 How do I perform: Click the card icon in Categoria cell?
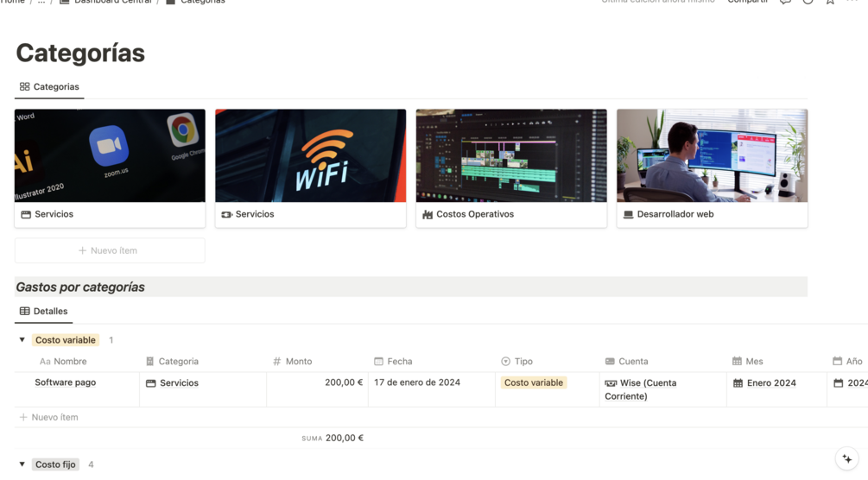coord(150,383)
